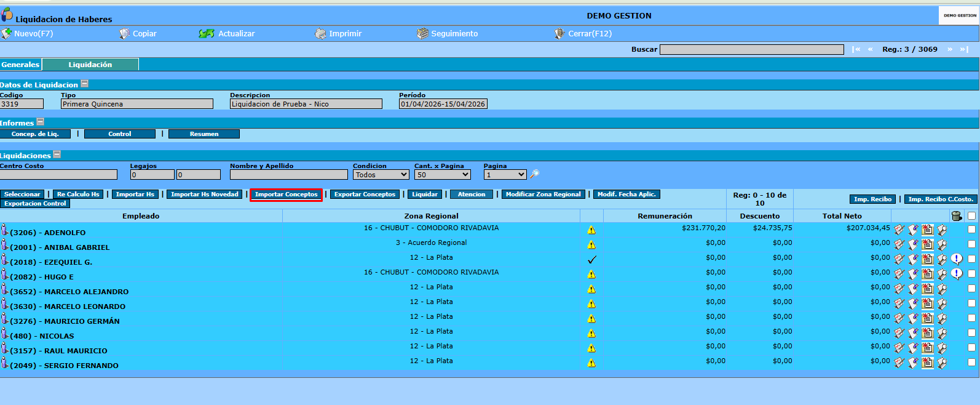
Task: Check the checkbox on NICOLAS row
Action: (971, 332)
